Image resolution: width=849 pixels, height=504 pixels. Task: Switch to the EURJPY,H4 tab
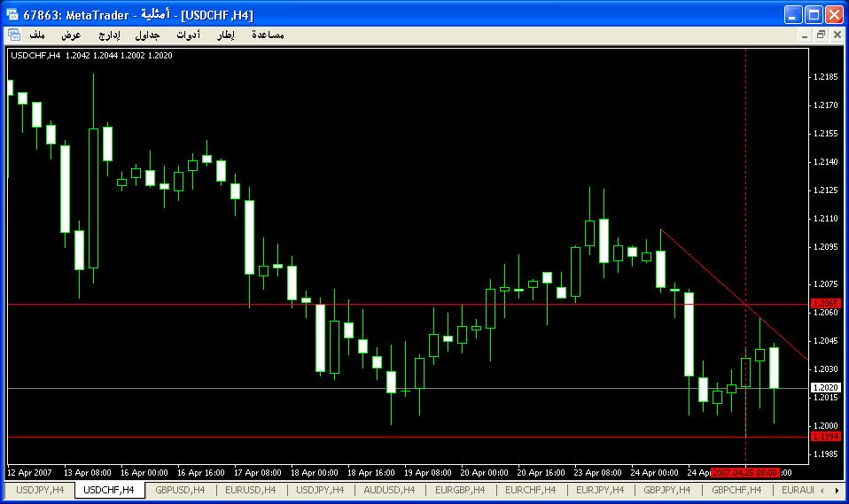pos(600,490)
